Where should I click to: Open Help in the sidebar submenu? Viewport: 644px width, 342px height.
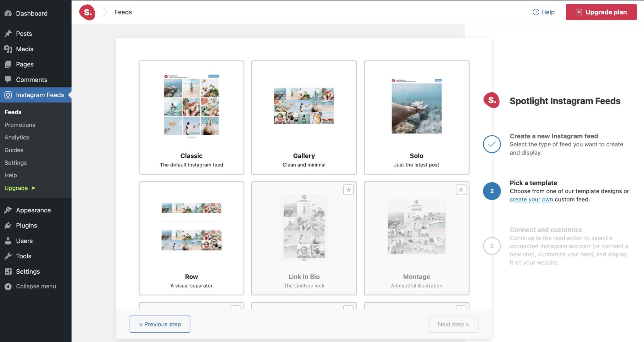(11, 175)
